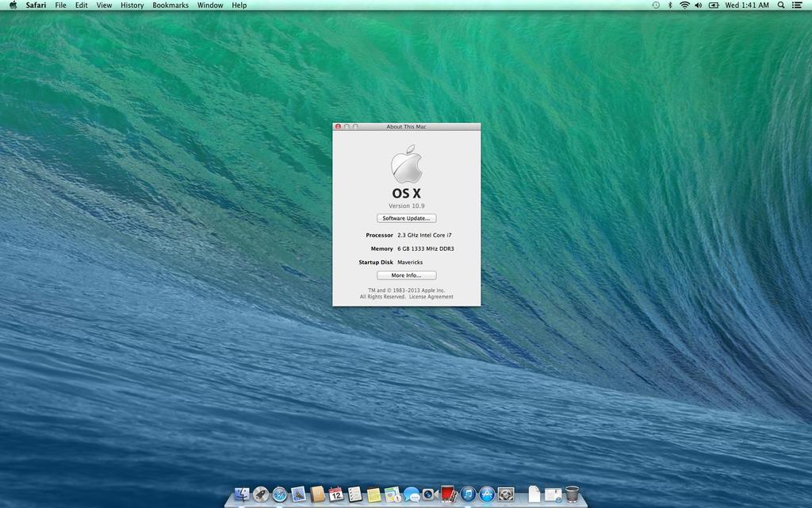Open the iTunes music note icon in the Dock
Screen dimensions: 812x508
coord(468,494)
